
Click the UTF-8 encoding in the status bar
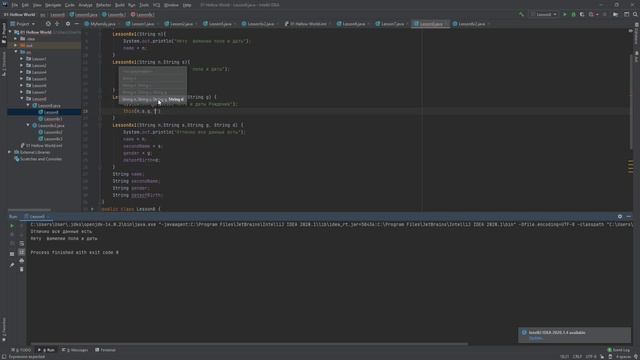(x=591, y=357)
